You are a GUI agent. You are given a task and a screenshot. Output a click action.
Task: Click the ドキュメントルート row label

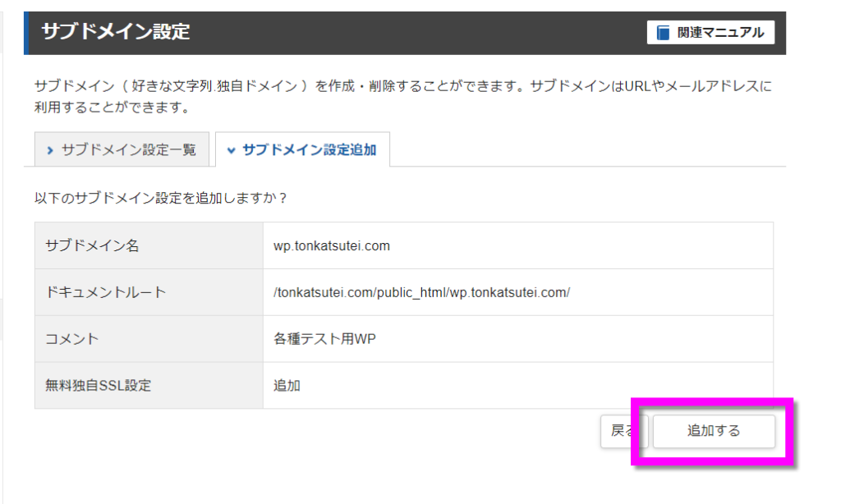click(106, 292)
